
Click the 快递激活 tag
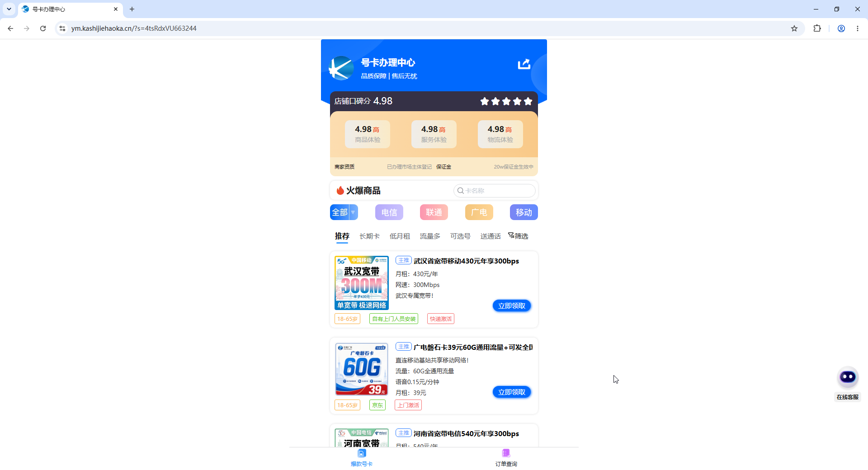(x=441, y=319)
